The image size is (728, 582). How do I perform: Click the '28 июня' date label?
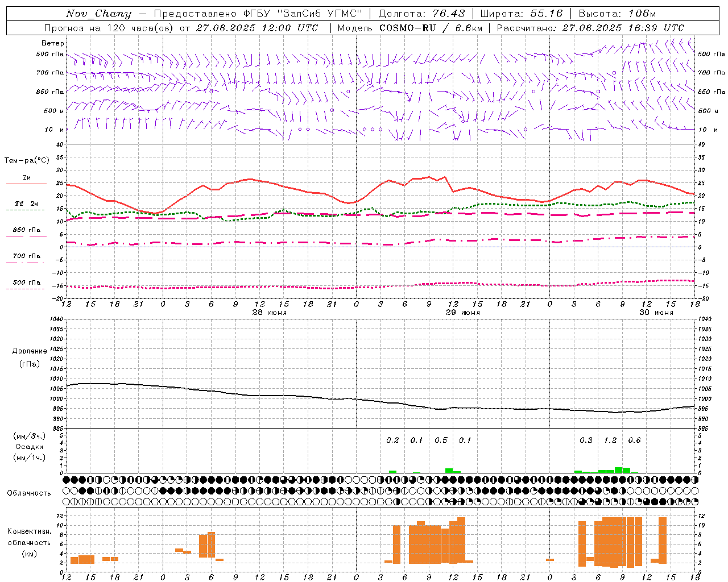[269, 313]
